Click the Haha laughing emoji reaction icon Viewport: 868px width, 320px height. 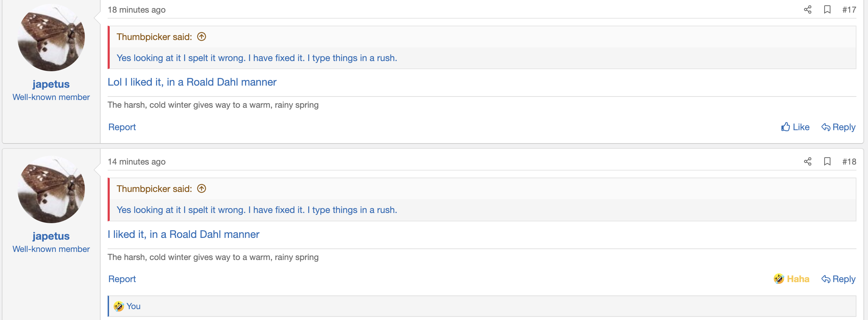779,279
